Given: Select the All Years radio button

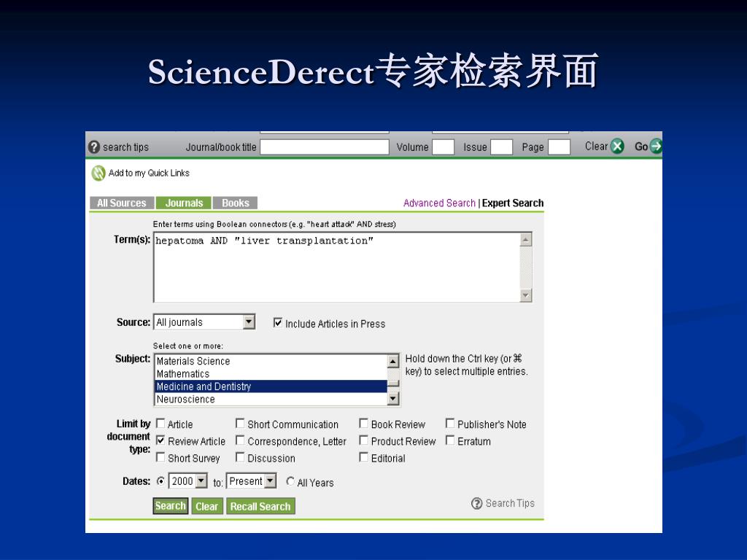Looking at the screenshot, I should [x=290, y=481].
